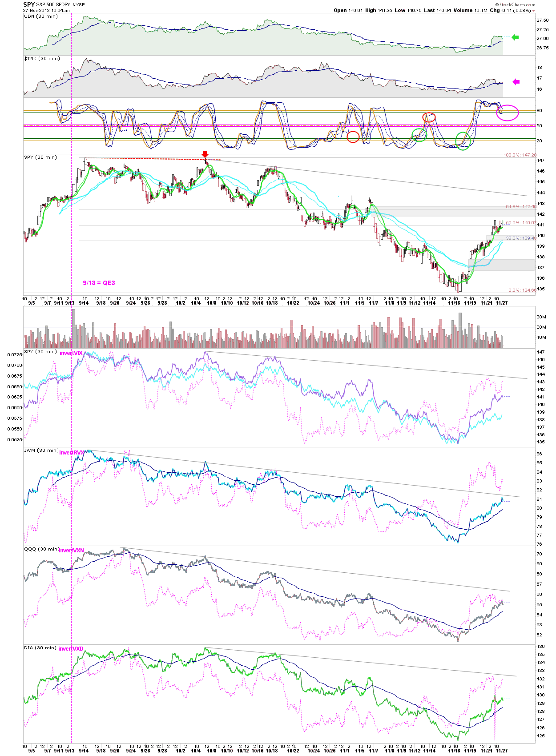
Task: Click the 136 tick on the DIA axis
Action: tap(540, 647)
